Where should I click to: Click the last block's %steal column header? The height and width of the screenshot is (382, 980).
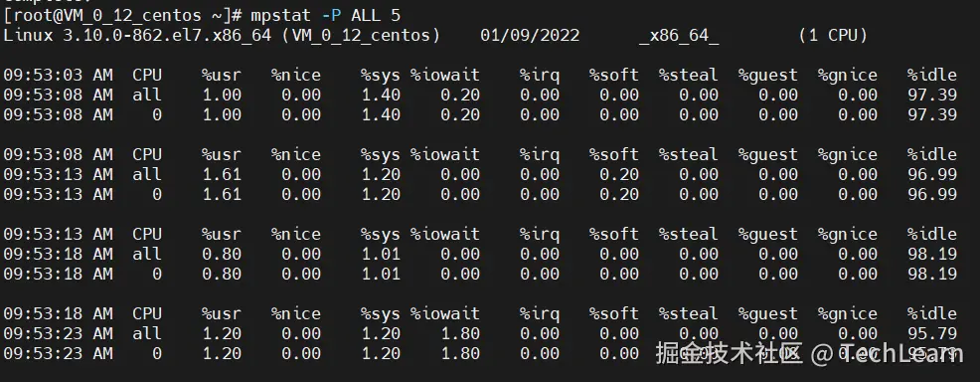pyautogui.click(x=688, y=313)
